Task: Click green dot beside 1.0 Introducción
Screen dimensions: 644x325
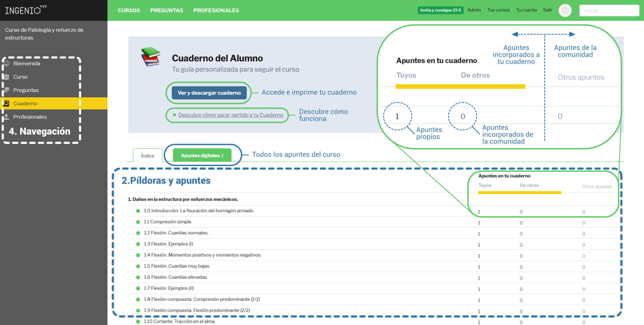Action: click(x=138, y=211)
